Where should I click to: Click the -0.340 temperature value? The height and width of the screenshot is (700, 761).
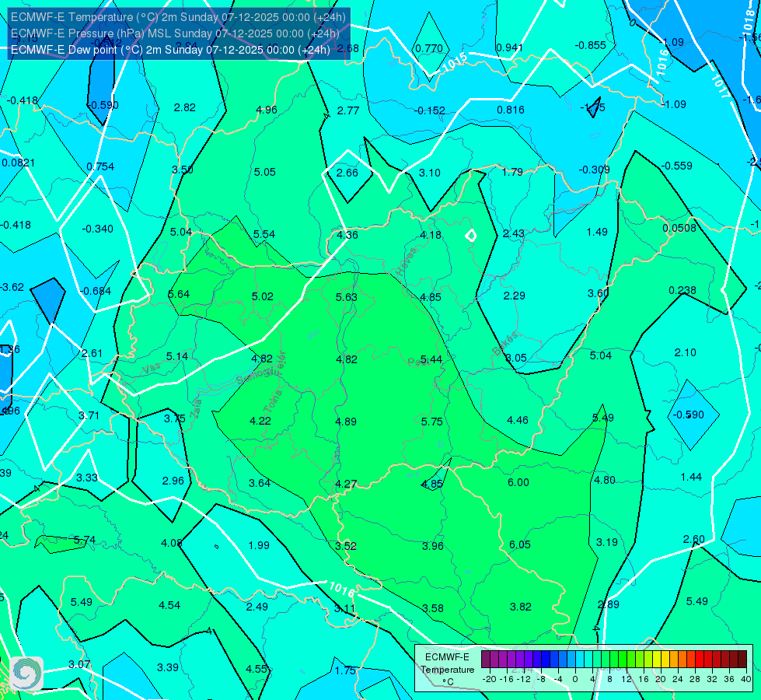[x=97, y=229]
